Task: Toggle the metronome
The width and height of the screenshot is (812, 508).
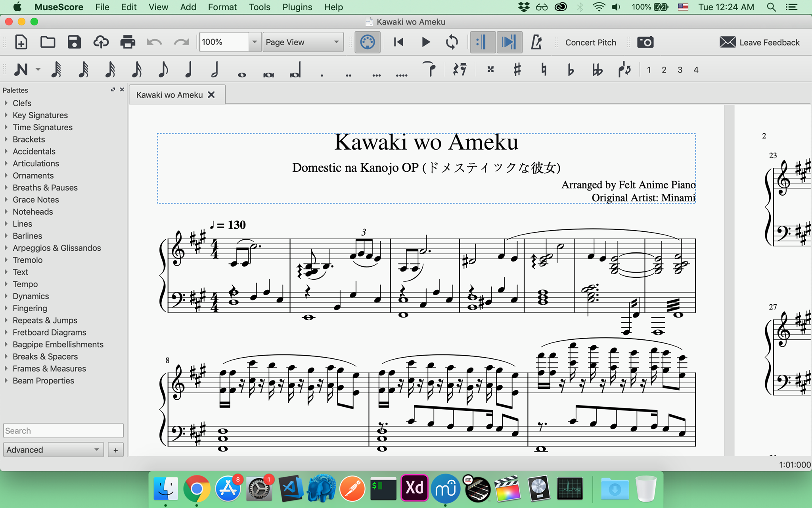Action: click(536, 42)
